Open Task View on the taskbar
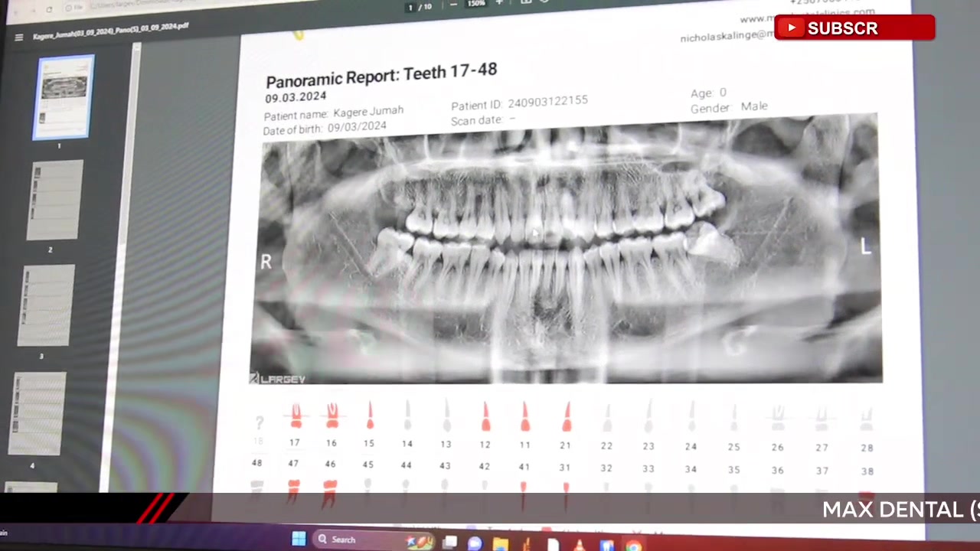980x551 pixels. 449,543
